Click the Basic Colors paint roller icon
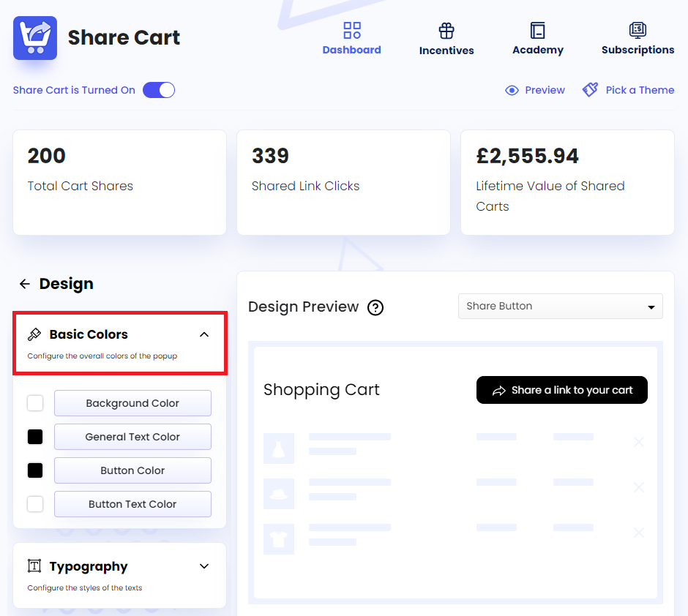The image size is (688, 616). (33, 334)
